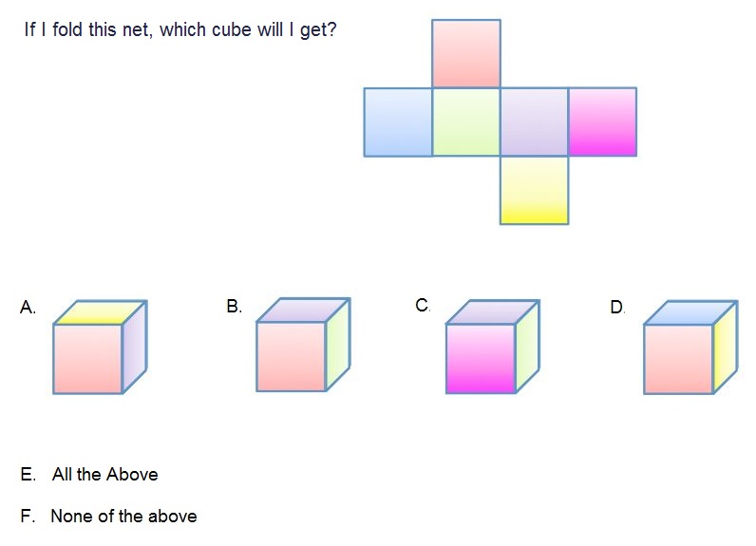Viewport: 756px width, 546px height.
Task: Select the yellow square of the net
Action: click(x=534, y=190)
